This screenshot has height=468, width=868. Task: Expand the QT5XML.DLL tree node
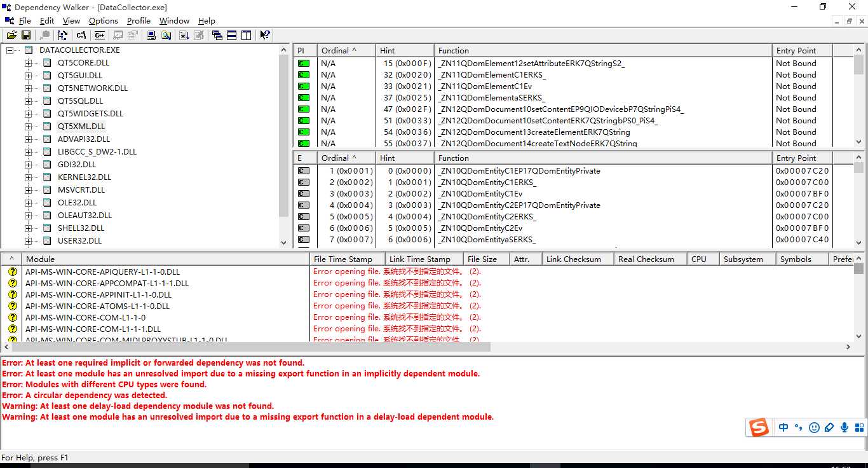pyautogui.click(x=28, y=127)
